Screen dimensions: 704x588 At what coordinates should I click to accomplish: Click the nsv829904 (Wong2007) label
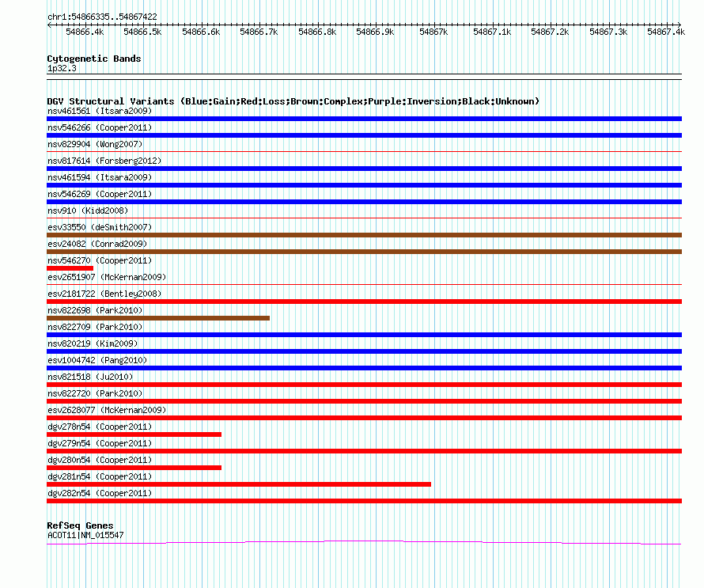pos(95,144)
